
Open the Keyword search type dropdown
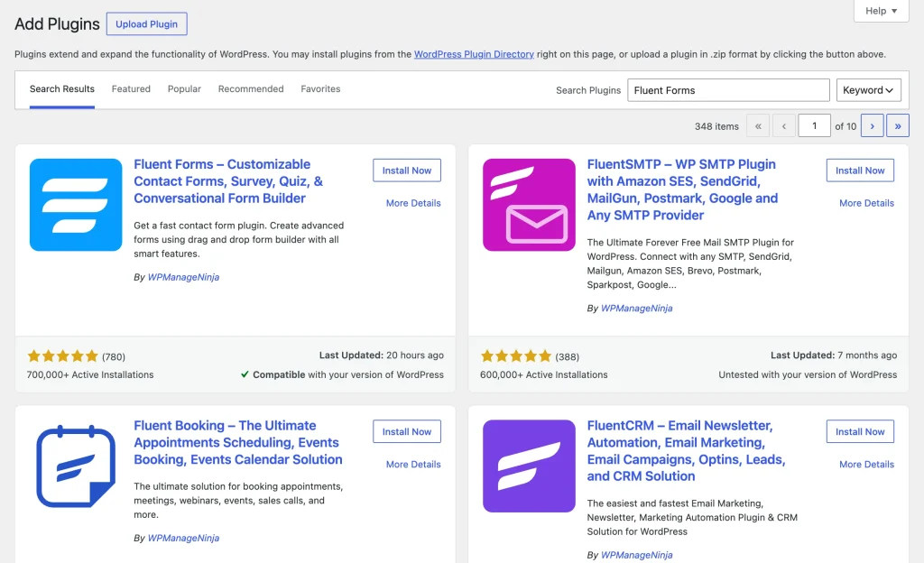(869, 90)
